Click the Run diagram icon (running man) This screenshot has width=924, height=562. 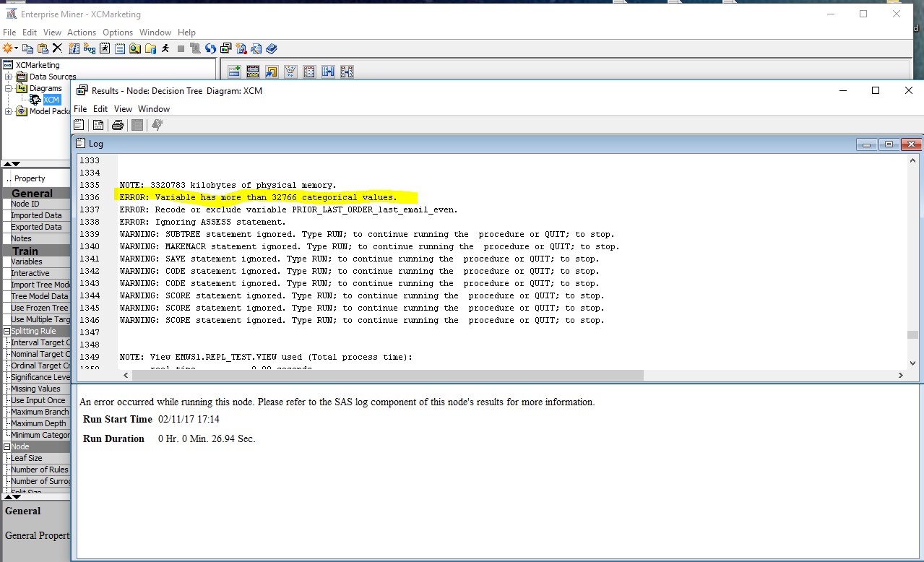165,48
